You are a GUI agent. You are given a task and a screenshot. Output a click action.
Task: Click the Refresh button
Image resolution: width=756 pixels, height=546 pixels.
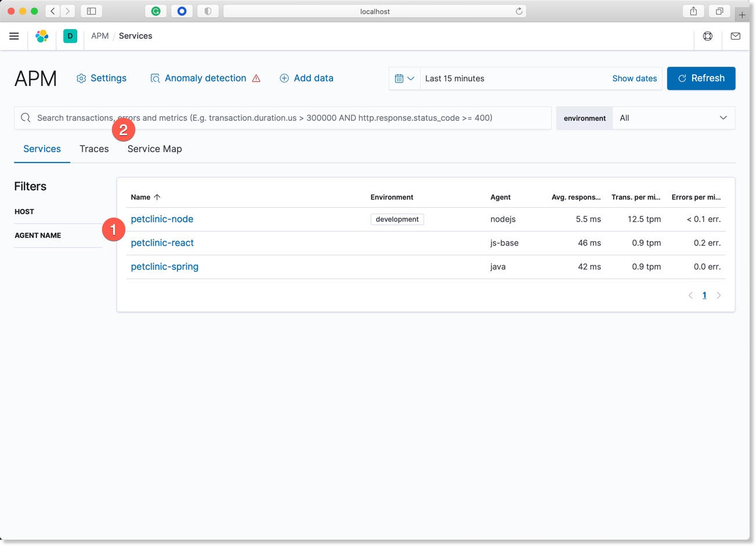pyautogui.click(x=701, y=78)
